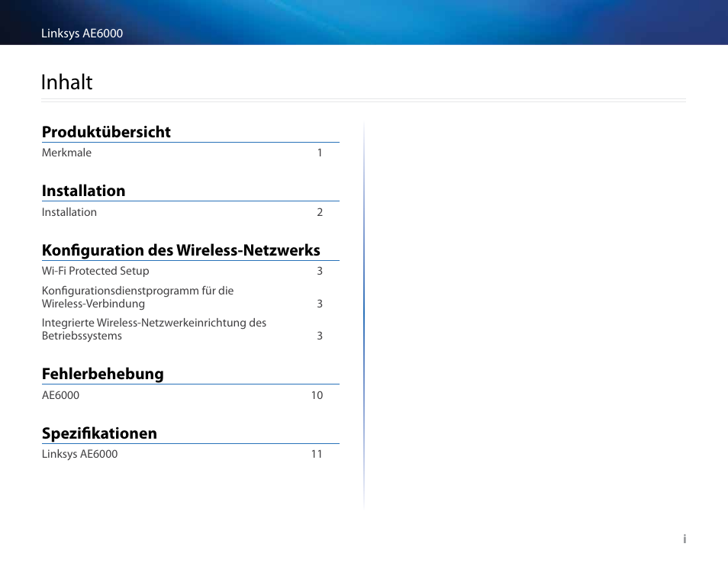The height and width of the screenshot is (563, 728).
Task: Click the page number i in footer
Action: [x=685, y=539]
